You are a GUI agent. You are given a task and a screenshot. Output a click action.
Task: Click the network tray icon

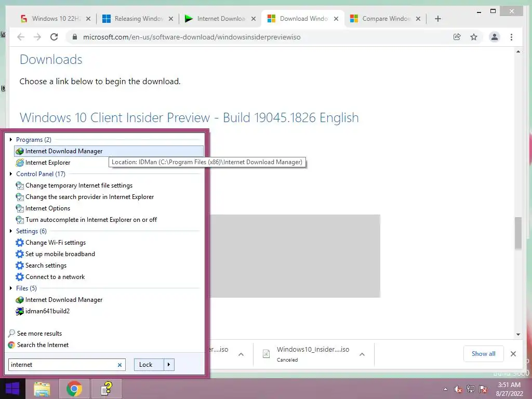tap(471, 389)
